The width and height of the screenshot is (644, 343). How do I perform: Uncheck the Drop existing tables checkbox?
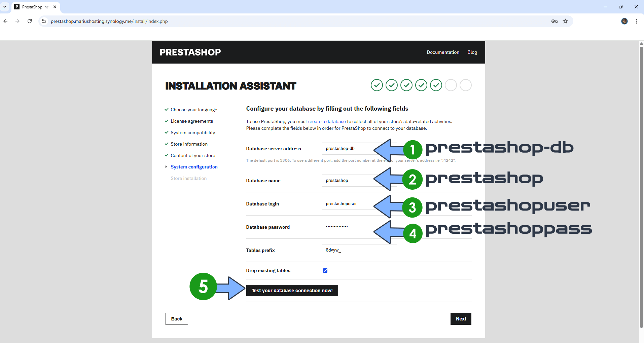tap(325, 270)
